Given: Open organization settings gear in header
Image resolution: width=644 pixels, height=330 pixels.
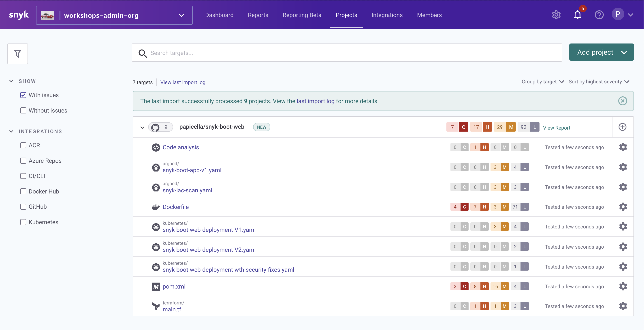Looking at the screenshot, I should (556, 15).
